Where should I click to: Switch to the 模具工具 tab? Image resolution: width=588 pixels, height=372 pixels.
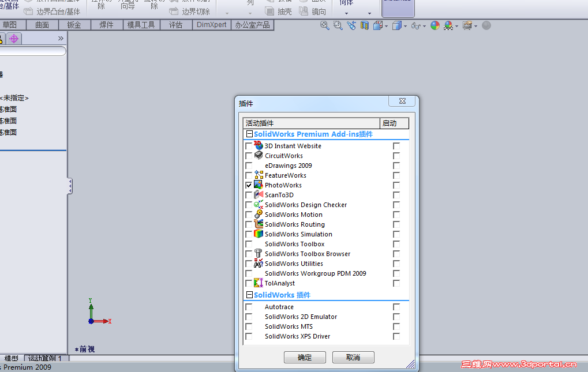point(141,25)
